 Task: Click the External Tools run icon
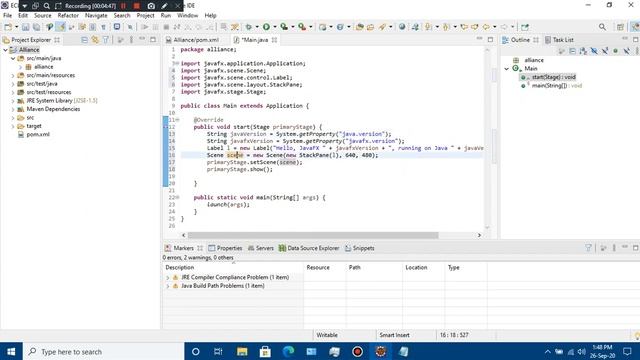(x=302, y=27)
